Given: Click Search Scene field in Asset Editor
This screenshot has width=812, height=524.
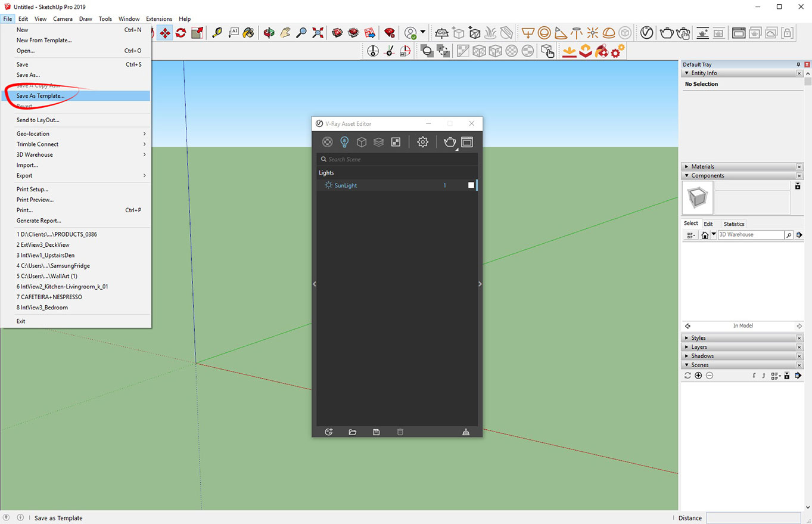Looking at the screenshot, I should click(x=397, y=159).
